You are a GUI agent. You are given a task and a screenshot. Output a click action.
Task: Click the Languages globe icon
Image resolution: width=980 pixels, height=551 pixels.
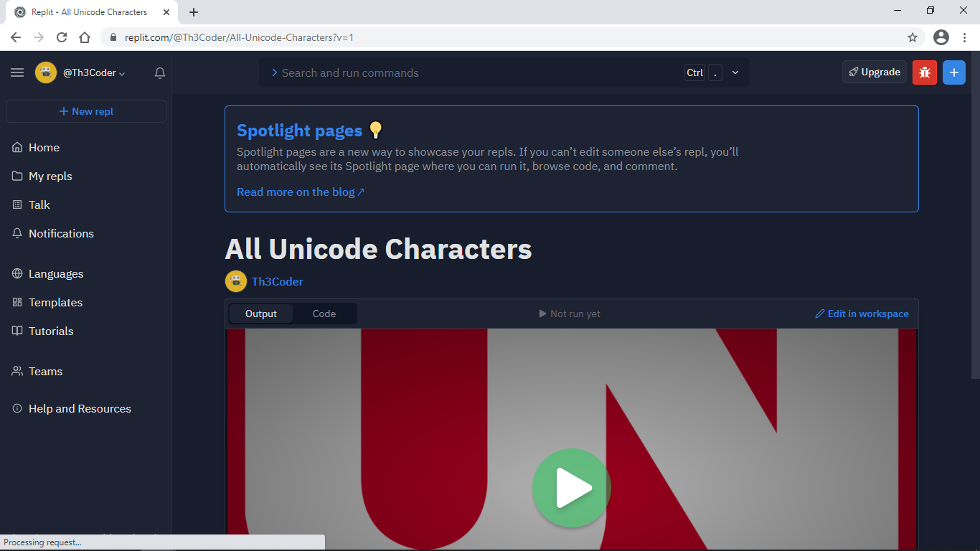[17, 273]
